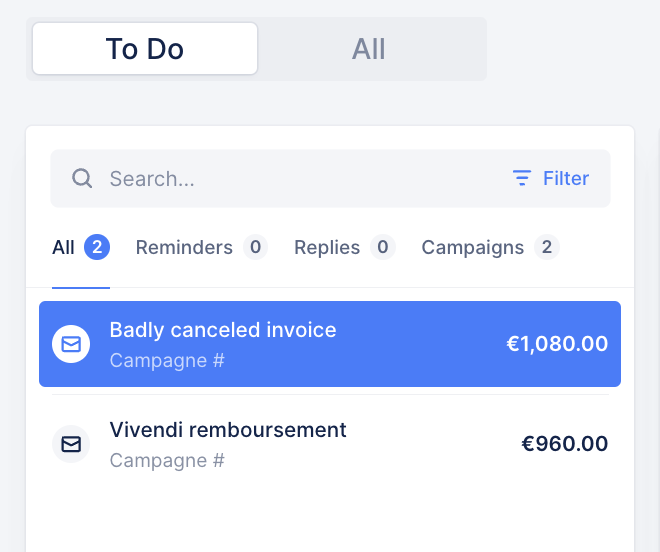Click the count badge next to Reminders
The image size is (660, 552).
coord(255,247)
